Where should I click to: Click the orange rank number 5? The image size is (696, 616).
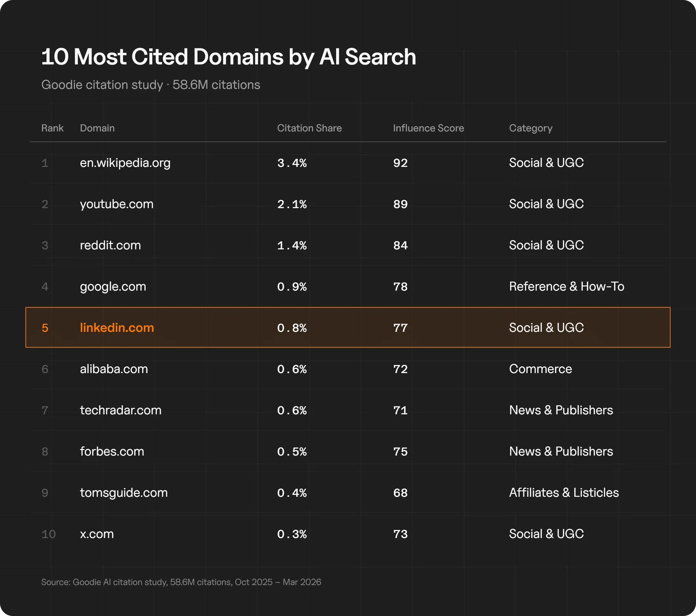coord(45,328)
